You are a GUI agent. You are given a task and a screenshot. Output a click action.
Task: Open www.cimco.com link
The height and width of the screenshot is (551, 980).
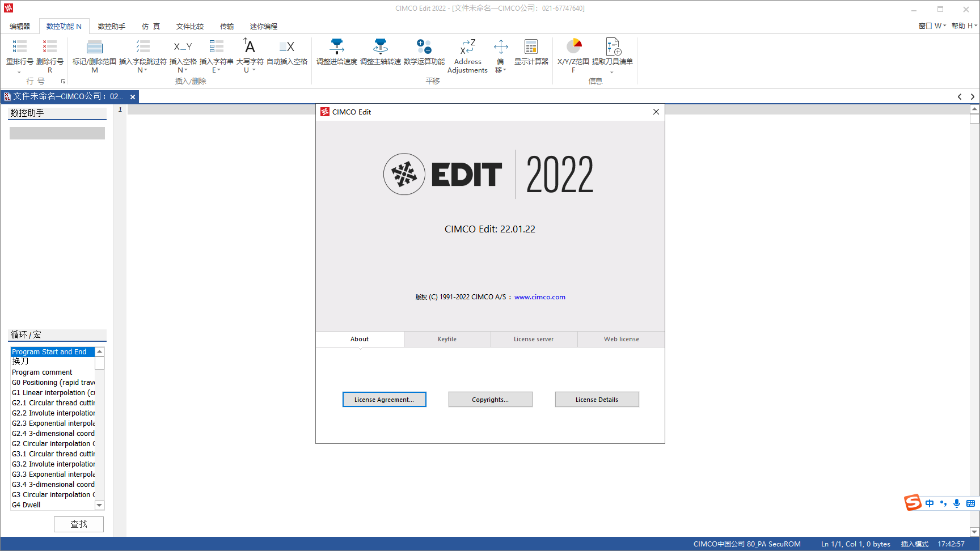540,297
